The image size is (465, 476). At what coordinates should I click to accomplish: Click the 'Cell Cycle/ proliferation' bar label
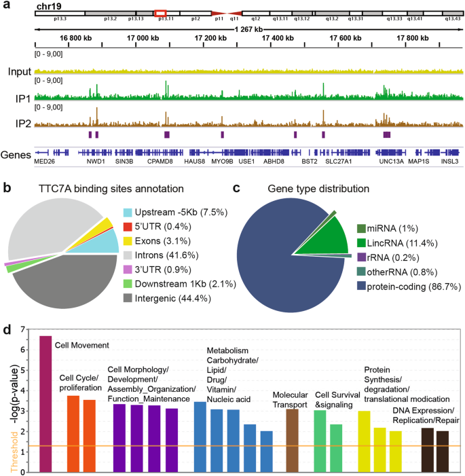pyautogui.click(x=80, y=383)
